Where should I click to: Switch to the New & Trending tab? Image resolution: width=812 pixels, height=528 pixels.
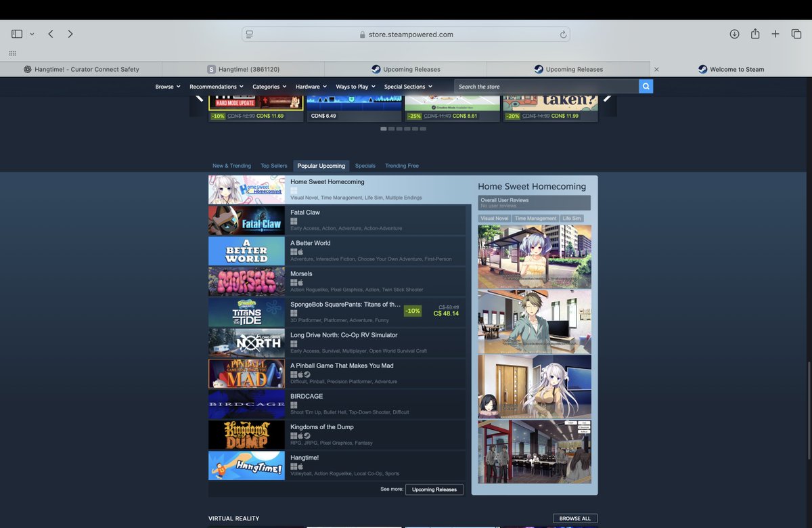point(231,166)
